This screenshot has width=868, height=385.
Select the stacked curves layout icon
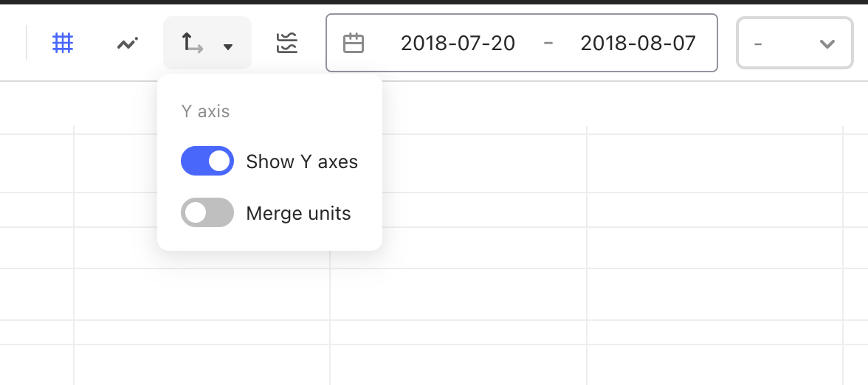click(x=287, y=43)
